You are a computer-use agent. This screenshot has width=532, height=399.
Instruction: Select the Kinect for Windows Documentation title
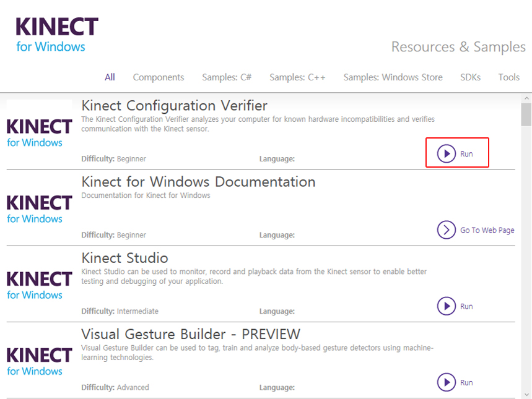click(198, 182)
